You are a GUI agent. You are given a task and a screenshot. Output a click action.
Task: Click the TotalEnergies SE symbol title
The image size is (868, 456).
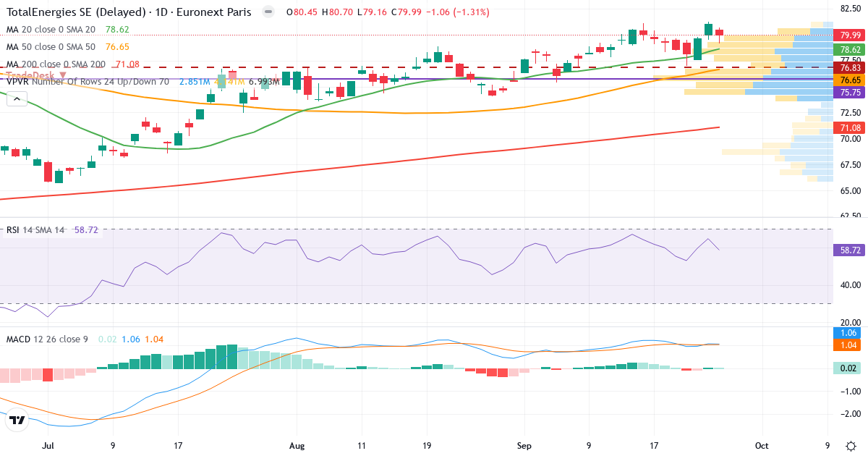point(129,12)
